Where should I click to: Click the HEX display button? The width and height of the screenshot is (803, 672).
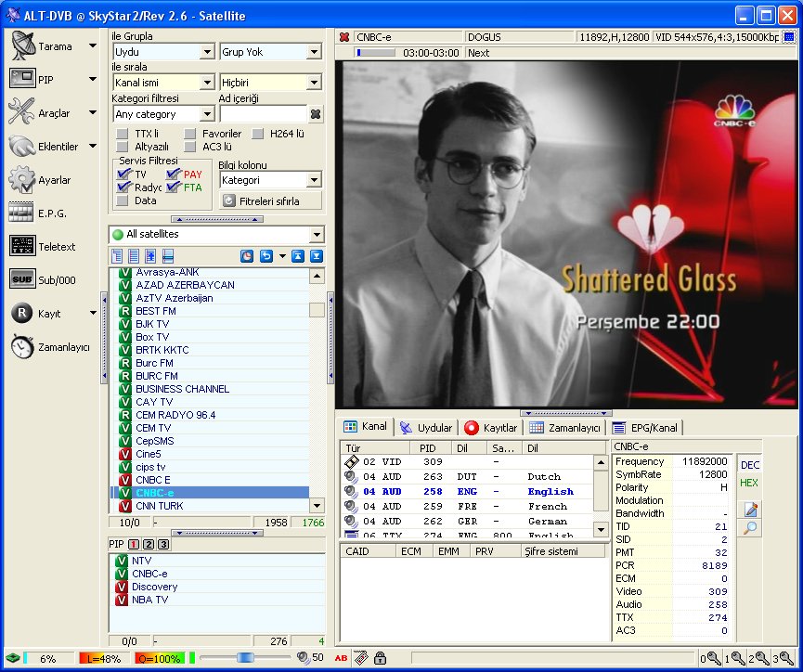pos(749,483)
